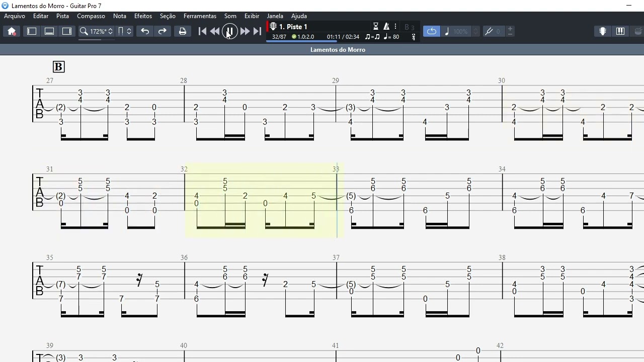Open the Compasso menu
The image size is (644, 362).
(91, 16)
